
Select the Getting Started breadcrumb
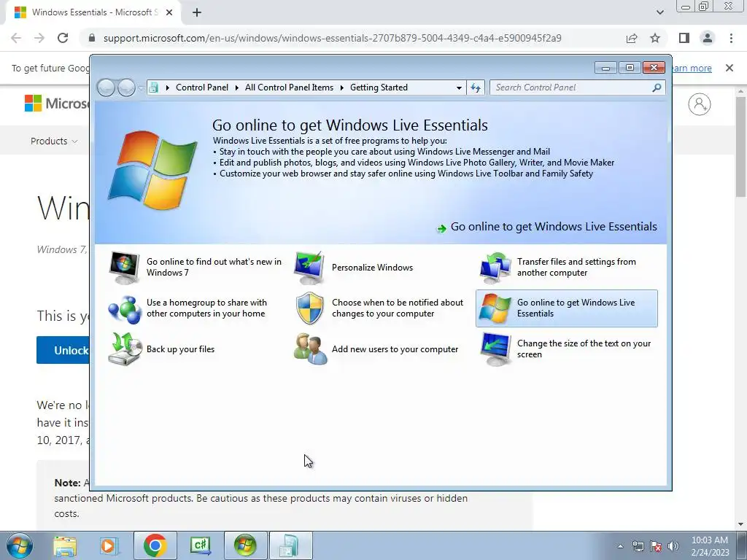pyautogui.click(x=379, y=87)
